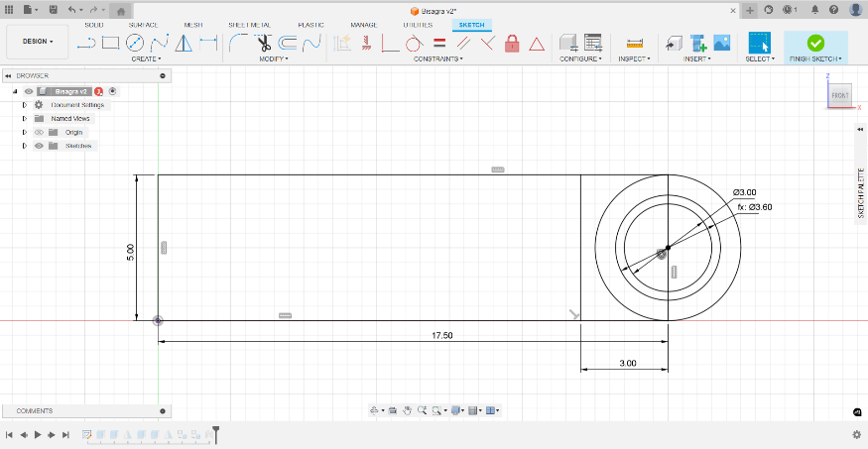
Task: Expand the Sketches node
Action: tap(25, 146)
